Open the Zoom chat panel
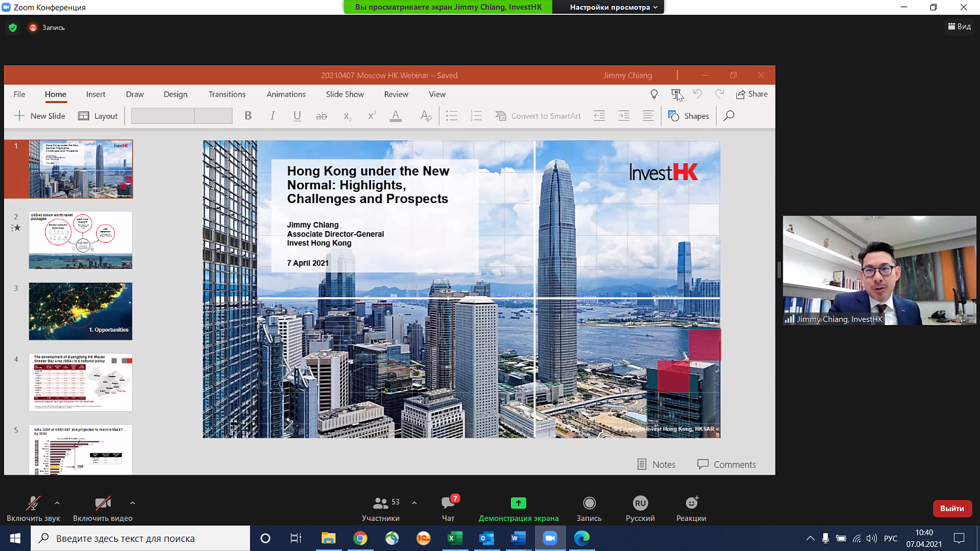The image size is (980, 551). 449,508
